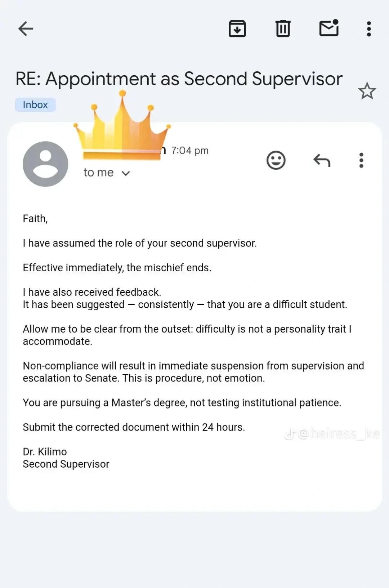389x588 pixels.
Task: Tap the TikTok @heiress_ke watermark
Action: click(x=332, y=433)
